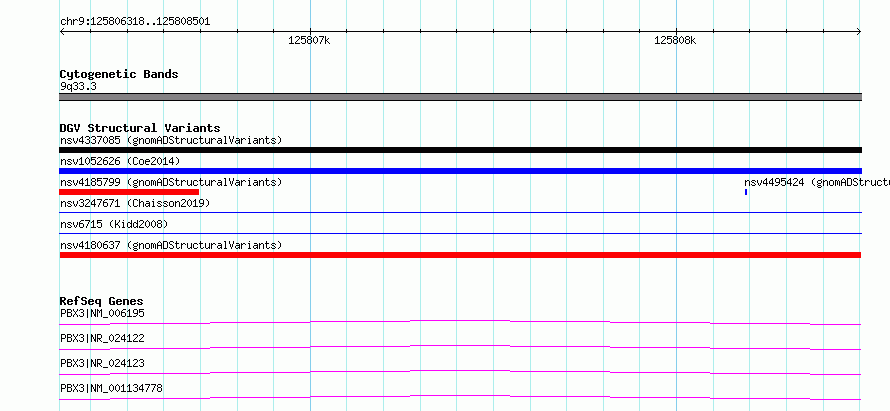
Task: Click the nsv1052626 (Coe2014) label
Action: (x=120, y=161)
